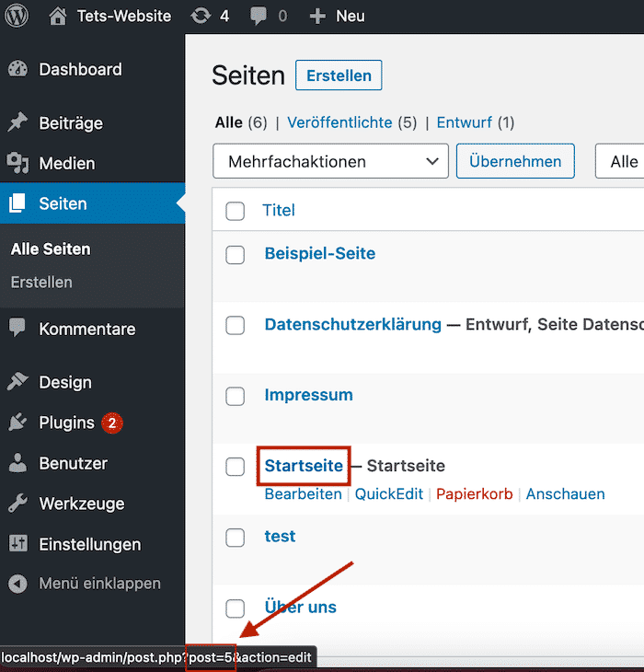The height and width of the screenshot is (672, 644).
Task: Click the red Plugins update badge 2
Action: pyautogui.click(x=112, y=423)
